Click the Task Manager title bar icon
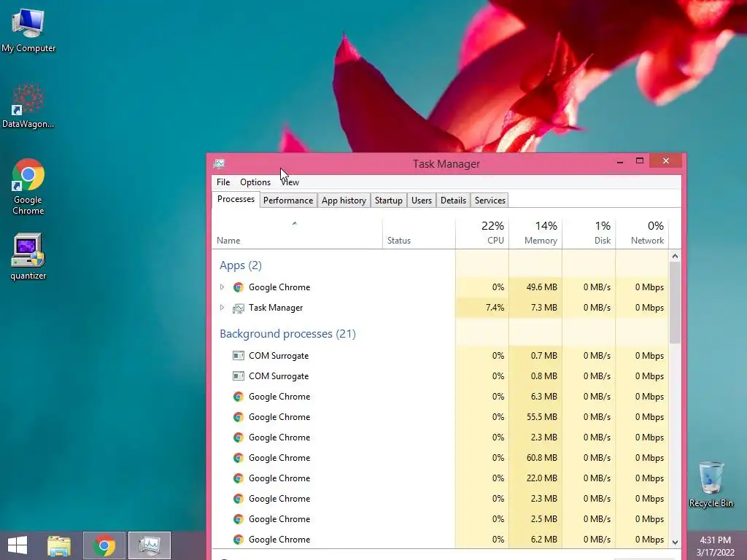747x560 pixels. (x=219, y=164)
